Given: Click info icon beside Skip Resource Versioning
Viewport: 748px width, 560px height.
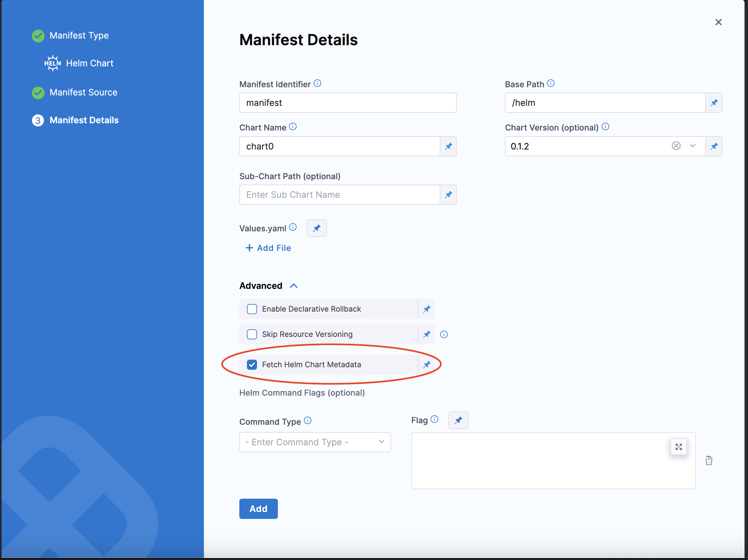Looking at the screenshot, I should 444,334.
